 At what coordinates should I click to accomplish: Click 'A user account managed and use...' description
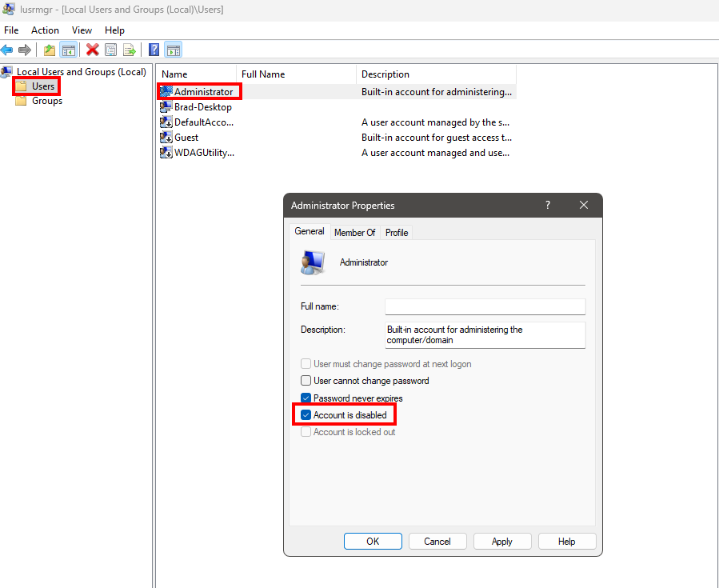[435, 153]
